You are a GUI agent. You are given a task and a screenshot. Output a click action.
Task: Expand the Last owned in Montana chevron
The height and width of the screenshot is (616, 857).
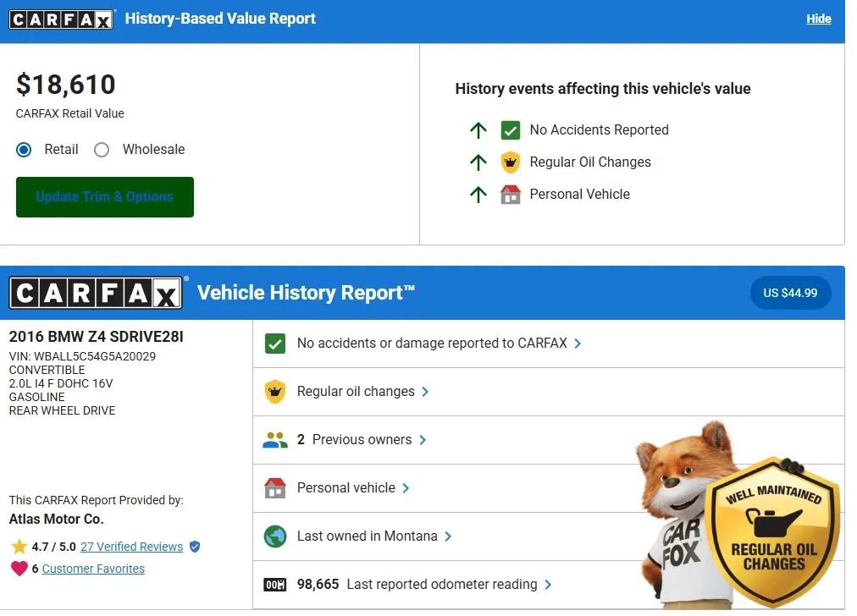tap(448, 536)
